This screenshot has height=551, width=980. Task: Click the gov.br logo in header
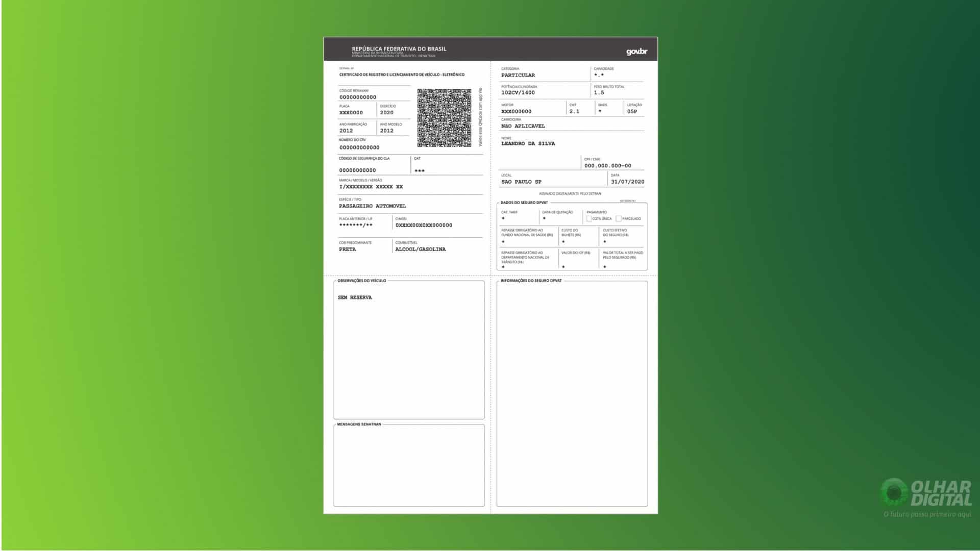[636, 52]
